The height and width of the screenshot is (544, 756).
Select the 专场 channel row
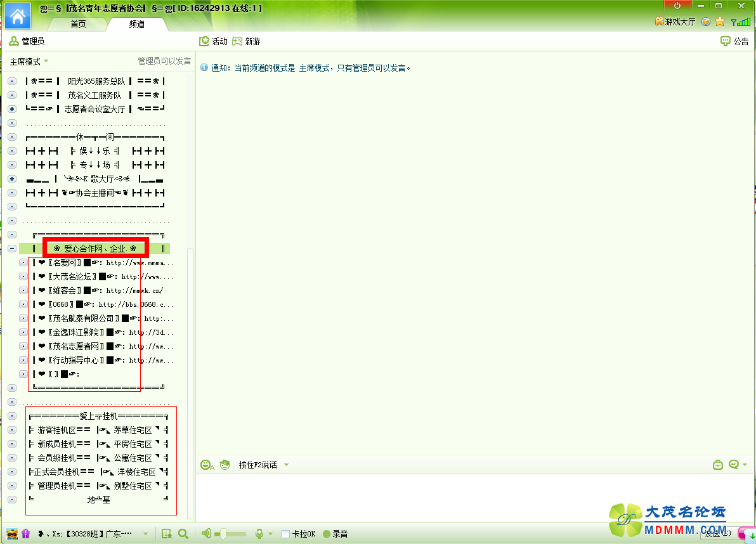(95, 165)
